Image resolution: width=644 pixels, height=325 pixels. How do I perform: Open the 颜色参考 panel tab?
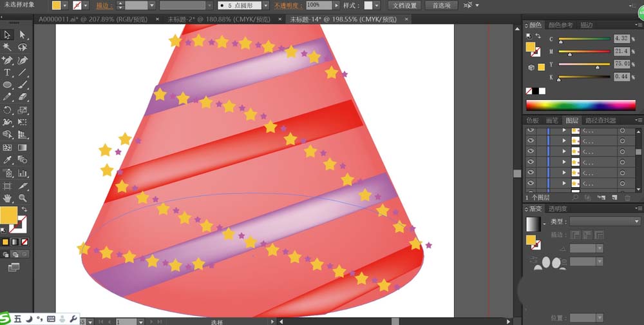[560, 25]
